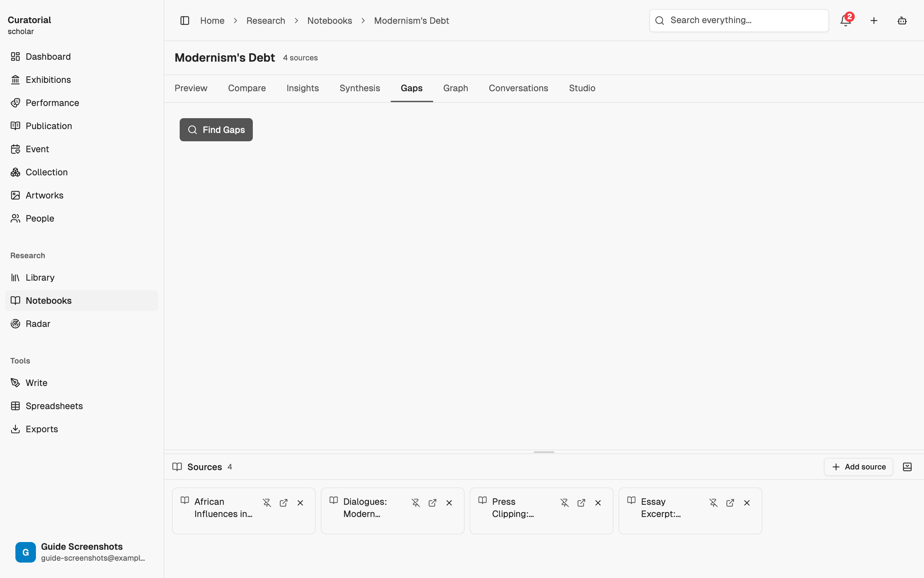Unpin the Essay Excerpt source
Image resolution: width=924 pixels, height=578 pixels.
[714, 503]
